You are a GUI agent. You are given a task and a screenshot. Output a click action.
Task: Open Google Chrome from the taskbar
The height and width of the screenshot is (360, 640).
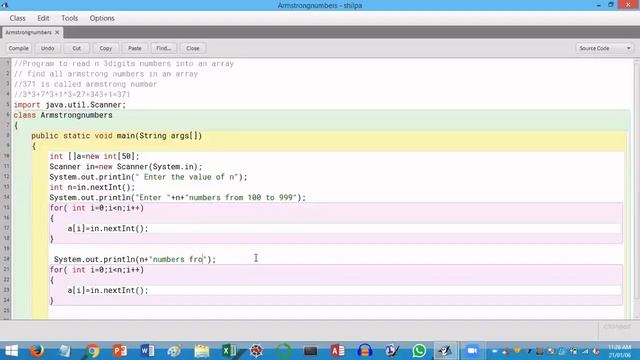point(92,351)
